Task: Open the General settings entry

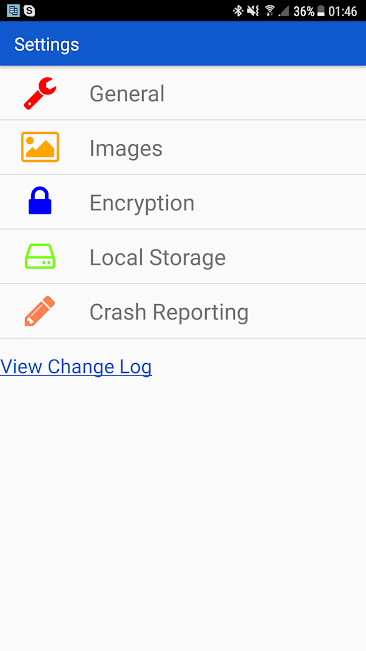Action: click(183, 93)
